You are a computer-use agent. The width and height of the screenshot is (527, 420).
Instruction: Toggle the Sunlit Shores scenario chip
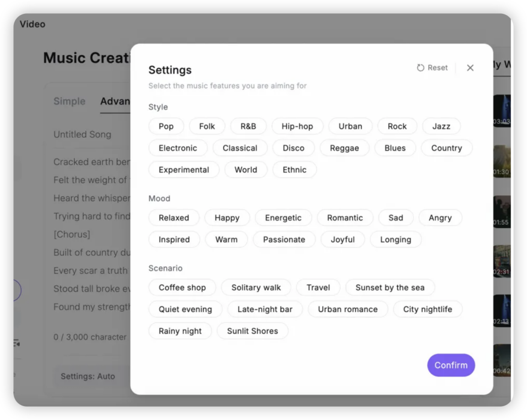252,331
